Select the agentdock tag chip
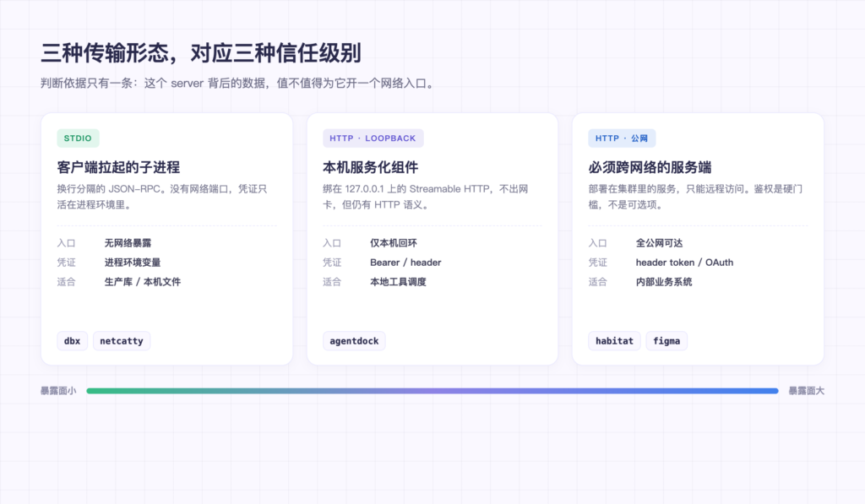 click(x=354, y=341)
